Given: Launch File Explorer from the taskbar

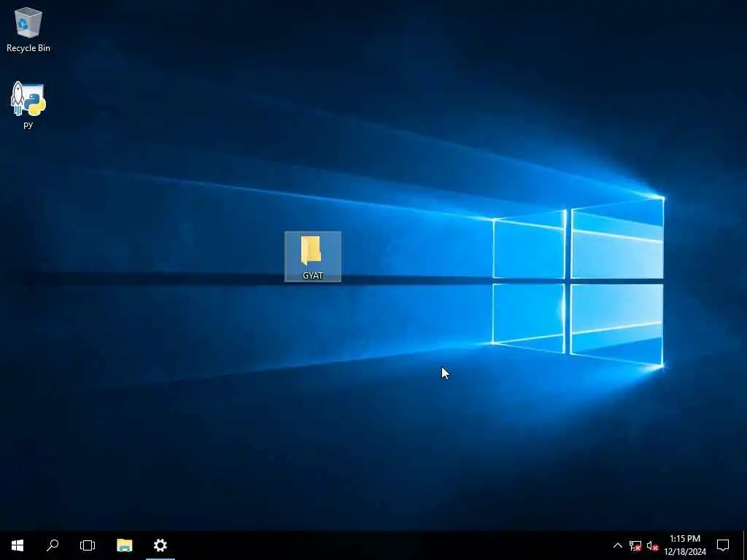Looking at the screenshot, I should 124,545.
